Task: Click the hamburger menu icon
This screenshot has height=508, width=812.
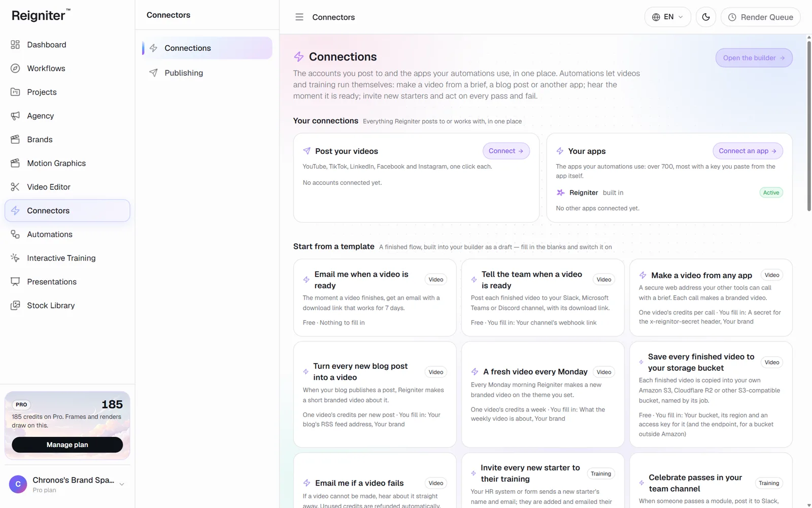Action: (x=299, y=17)
